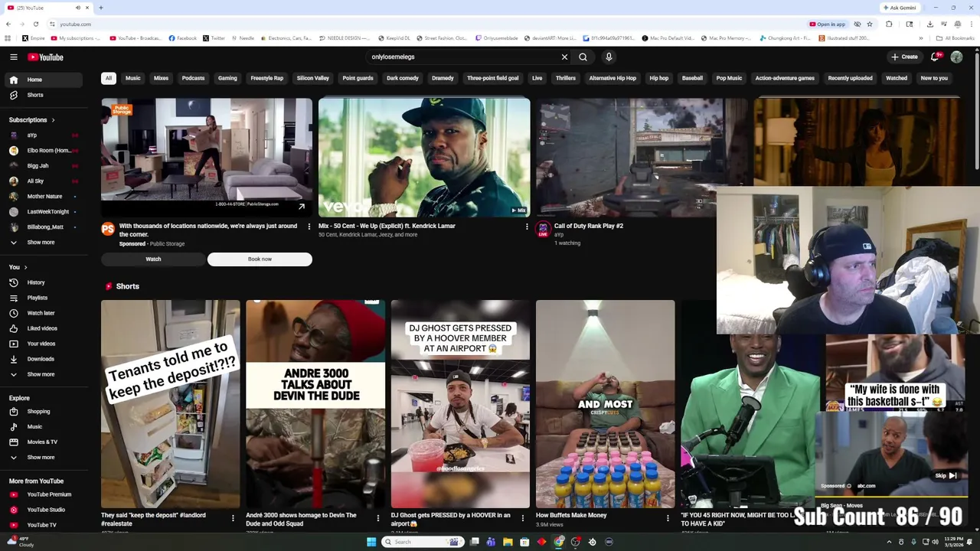Open the All Bookmarks folder
Image resolution: width=980 pixels, height=551 pixels.
point(955,38)
